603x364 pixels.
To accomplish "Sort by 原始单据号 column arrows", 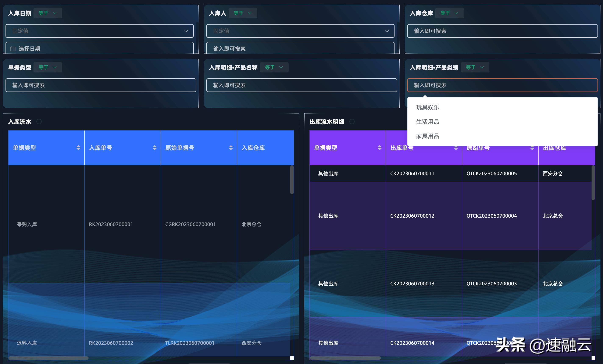I will (231, 148).
